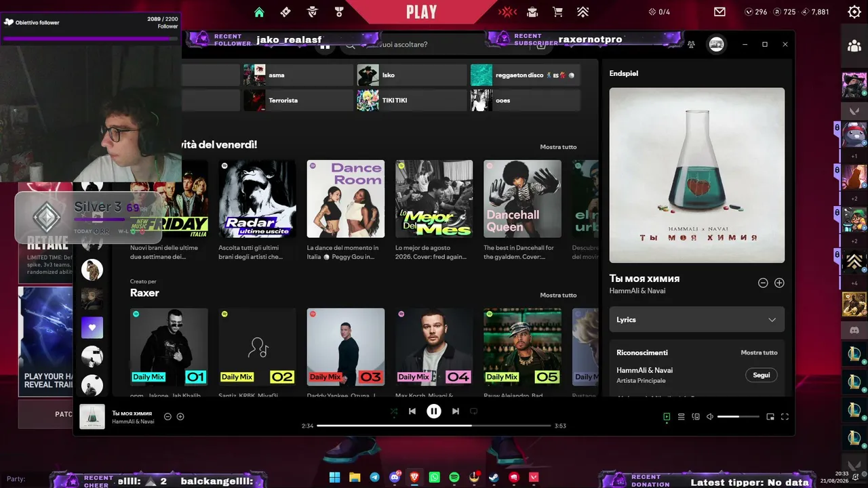
Task: Open the Endspiel album art in sidebar
Action: click(x=697, y=175)
